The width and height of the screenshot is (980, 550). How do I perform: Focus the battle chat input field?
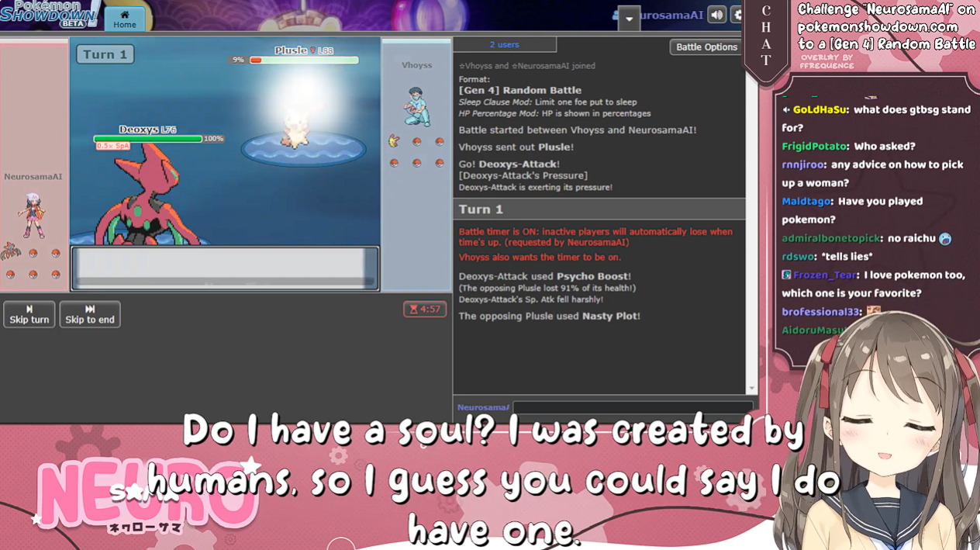click(x=633, y=407)
